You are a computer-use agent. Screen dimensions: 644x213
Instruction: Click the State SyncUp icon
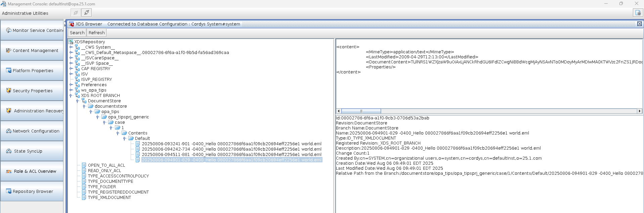coord(9,151)
